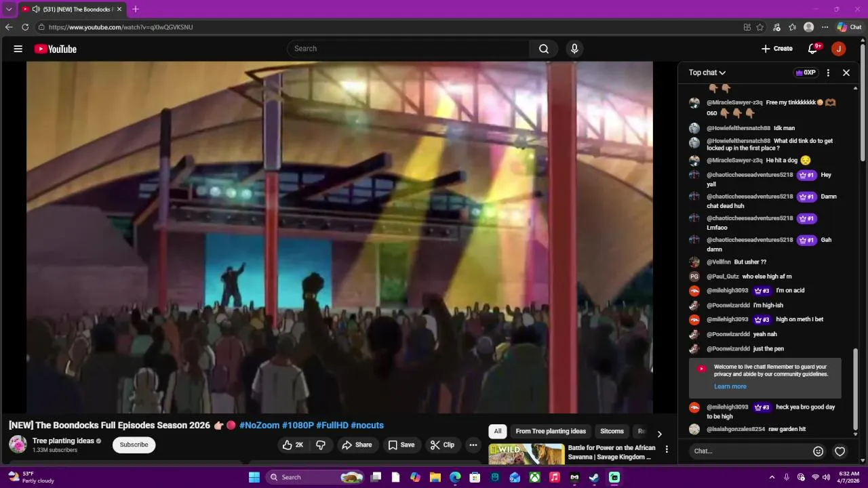This screenshot has width=868, height=488.
Task: Expand the Top chat dropdown
Action: click(x=707, y=73)
